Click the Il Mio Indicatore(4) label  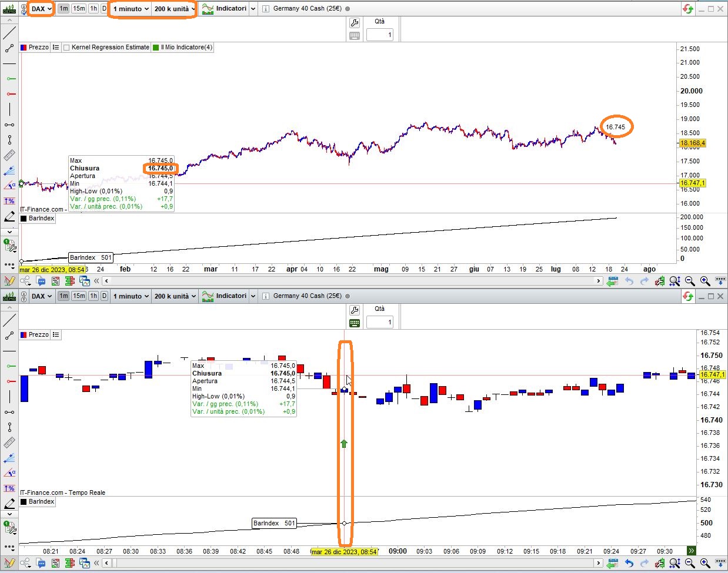(187, 48)
